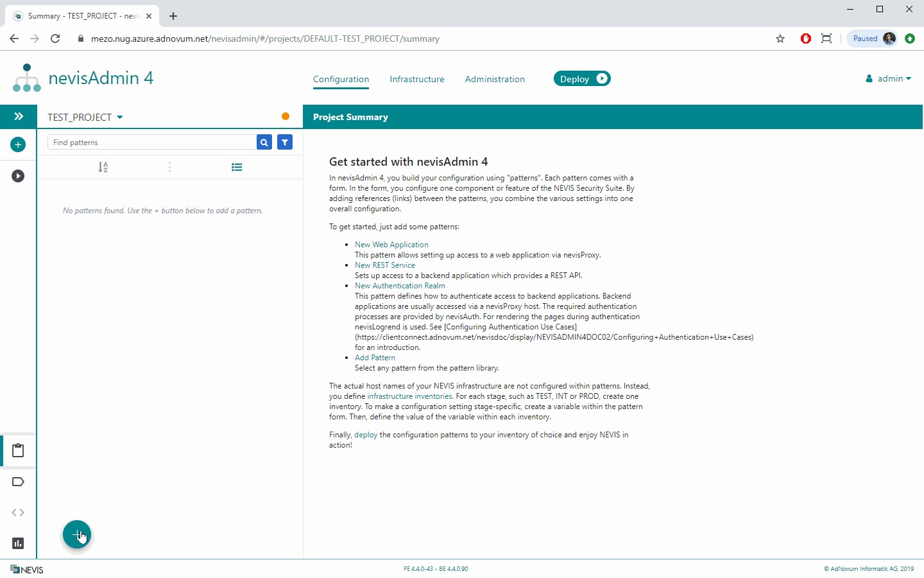The height and width of the screenshot is (578, 924).
Task: Go back with browser back arrow
Action: [x=14, y=39]
